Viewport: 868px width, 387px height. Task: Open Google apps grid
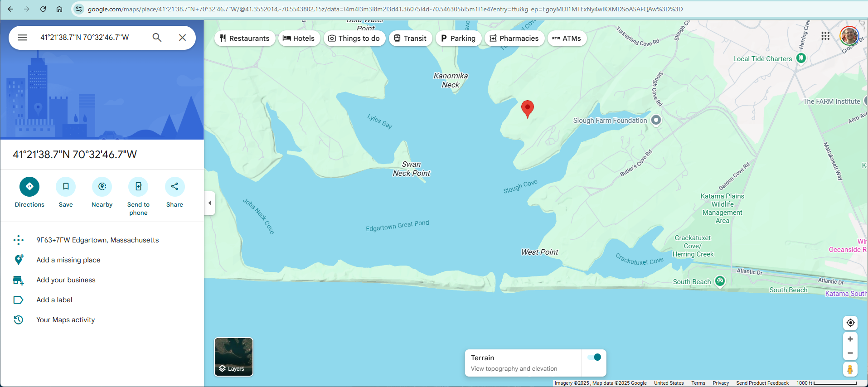(825, 36)
